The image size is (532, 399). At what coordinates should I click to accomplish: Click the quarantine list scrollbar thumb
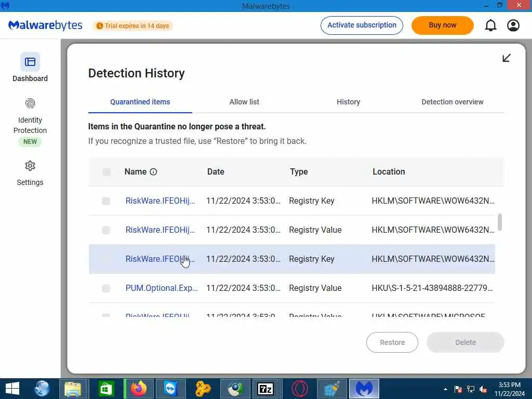click(x=499, y=222)
